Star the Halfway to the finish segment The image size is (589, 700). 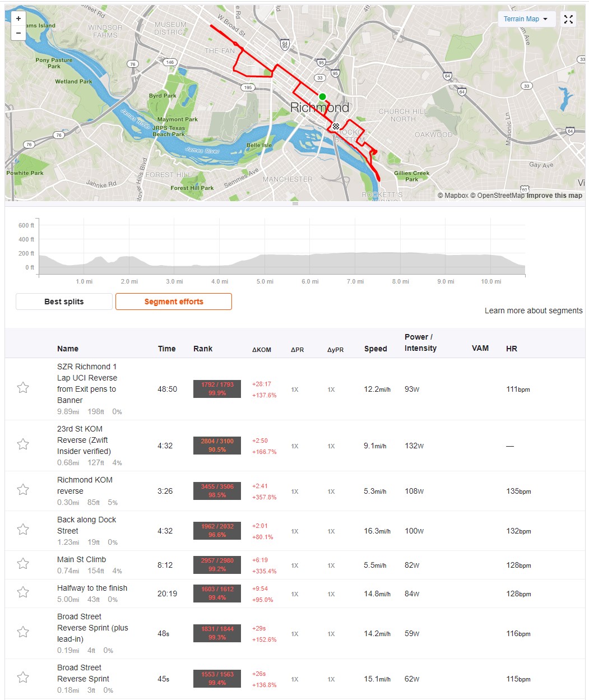(23, 592)
